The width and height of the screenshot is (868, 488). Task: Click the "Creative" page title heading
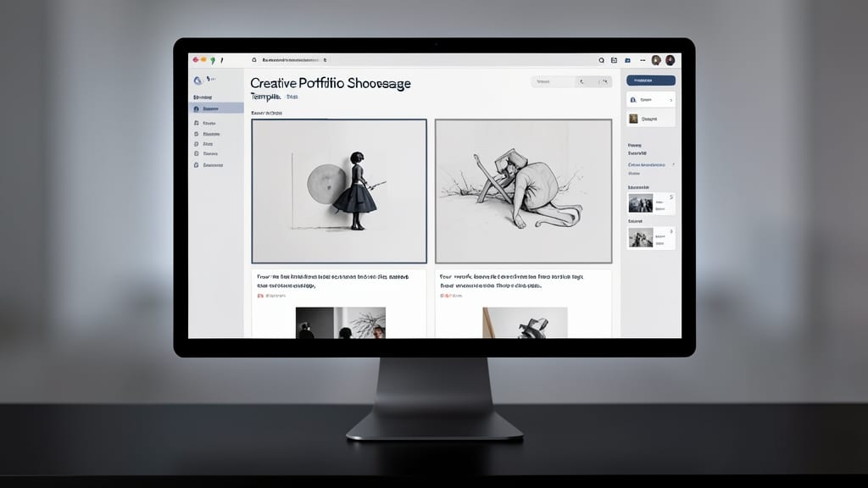(331, 84)
